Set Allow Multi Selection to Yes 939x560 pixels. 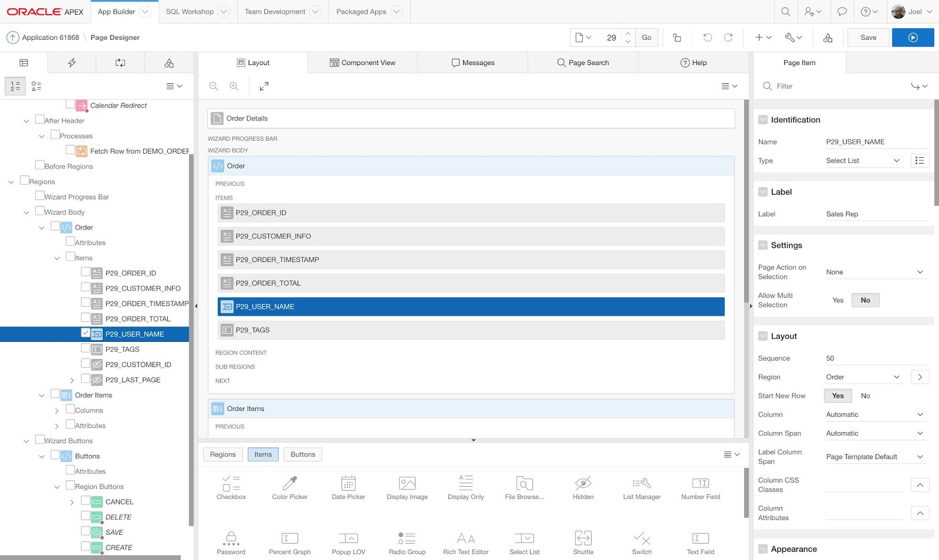837,300
